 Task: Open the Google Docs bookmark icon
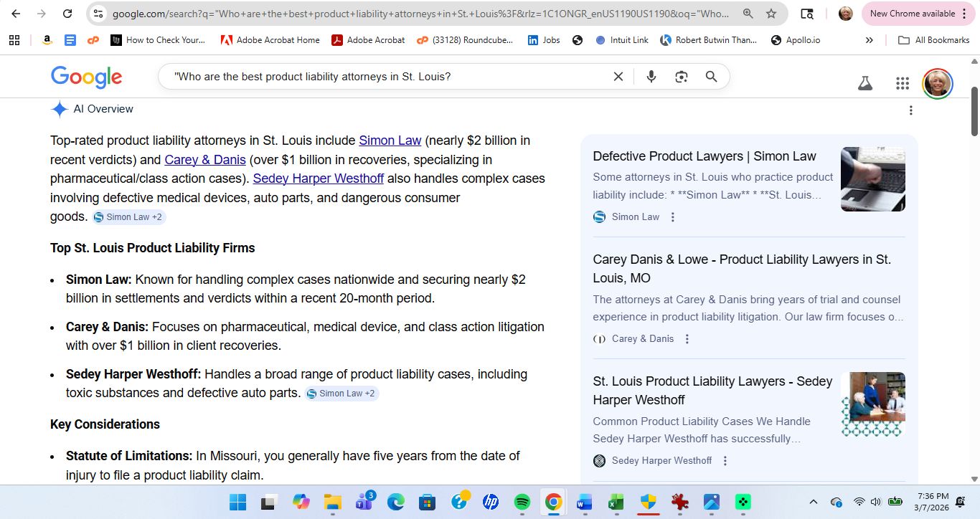(x=70, y=40)
